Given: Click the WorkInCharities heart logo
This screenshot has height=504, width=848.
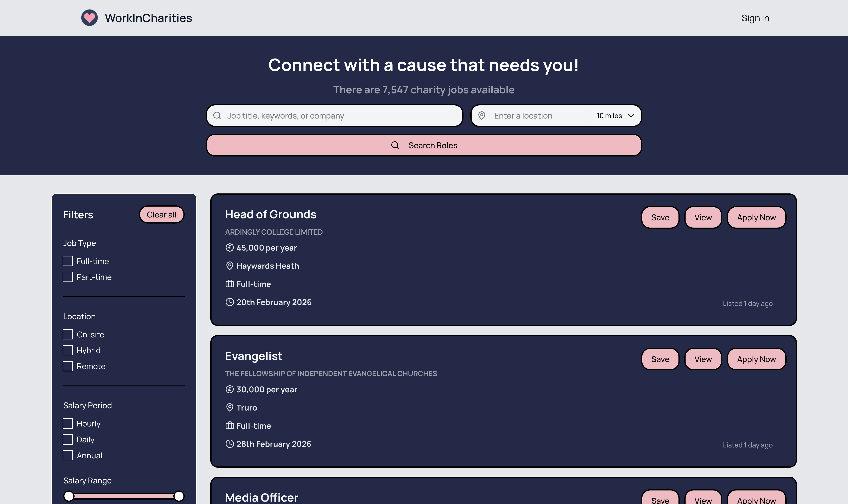Looking at the screenshot, I should (89, 18).
